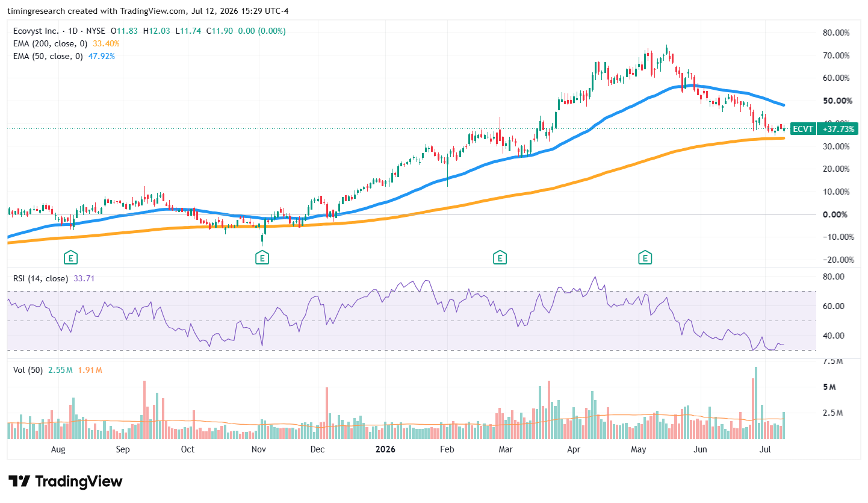This screenshot has height=503, width=868.
Task: Click the Dec label on the time axis
Action: click(x=317, y=449)
